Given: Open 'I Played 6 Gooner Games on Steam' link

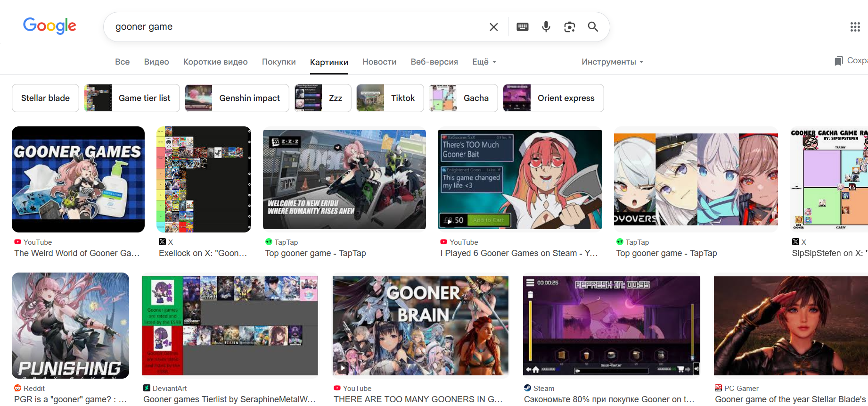Looking at the screenshot, I should [519, 253].
